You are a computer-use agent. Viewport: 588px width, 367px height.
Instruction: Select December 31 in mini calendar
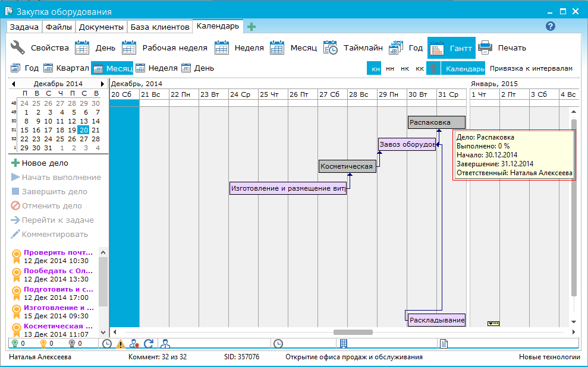coord(48,148)
